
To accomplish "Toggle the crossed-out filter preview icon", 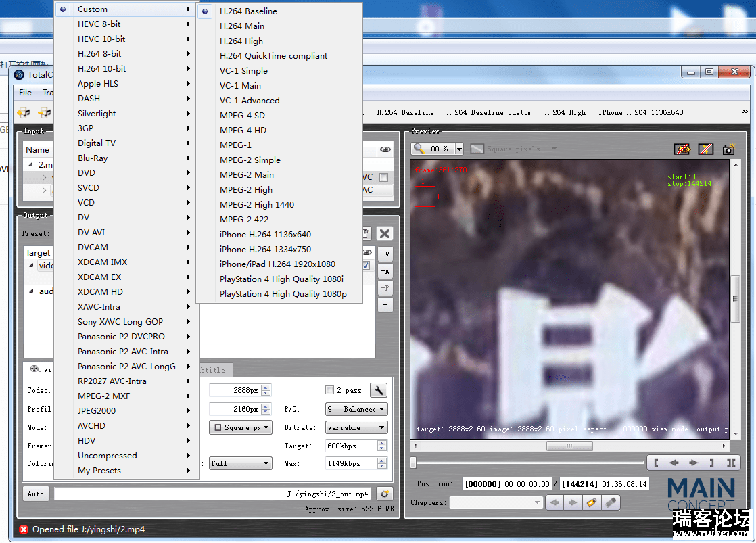I will pyautogui.click(x=705, y=149).
